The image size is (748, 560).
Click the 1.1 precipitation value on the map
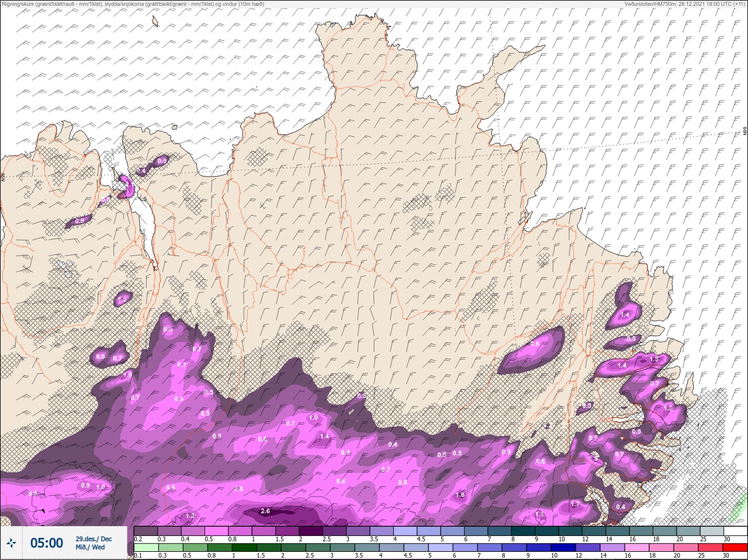(539, 514)
